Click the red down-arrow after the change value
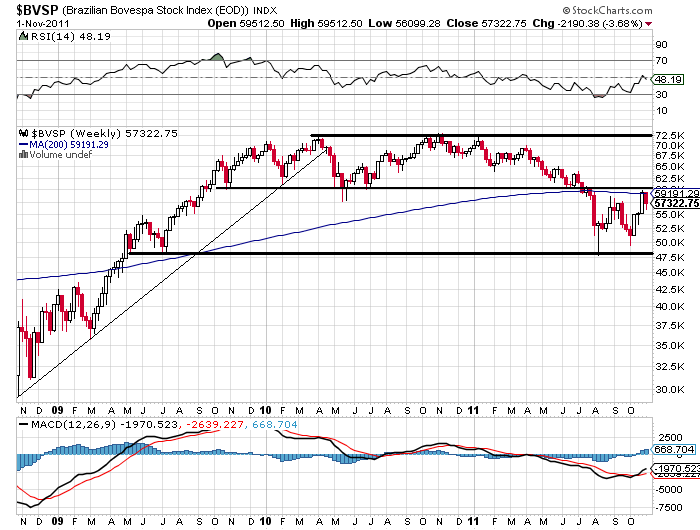Screen dimensions: 700x530 (x=648, y=24)
